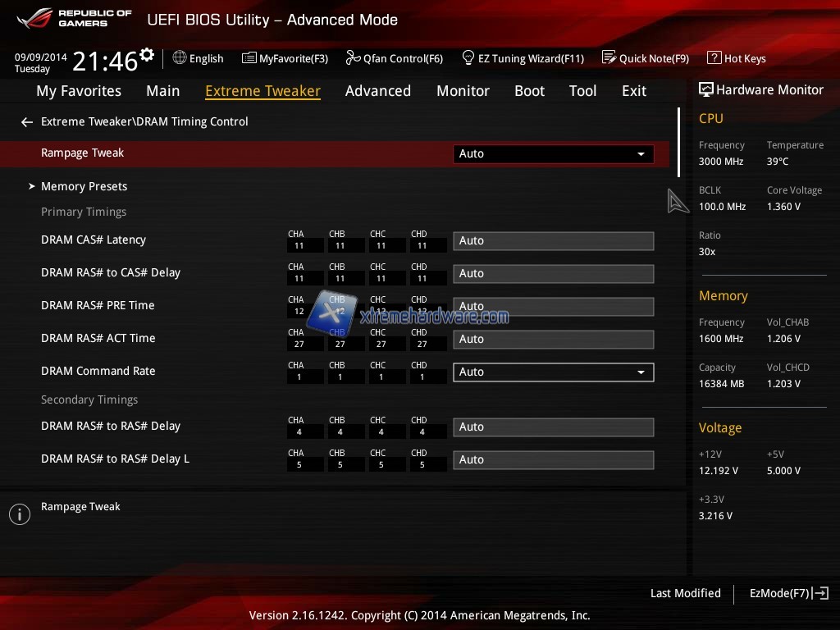The width and height of the screenshot is (840, 630).
Task: Open the DRAM Command Rate dropdown
Action: click(x=553, y=372)
